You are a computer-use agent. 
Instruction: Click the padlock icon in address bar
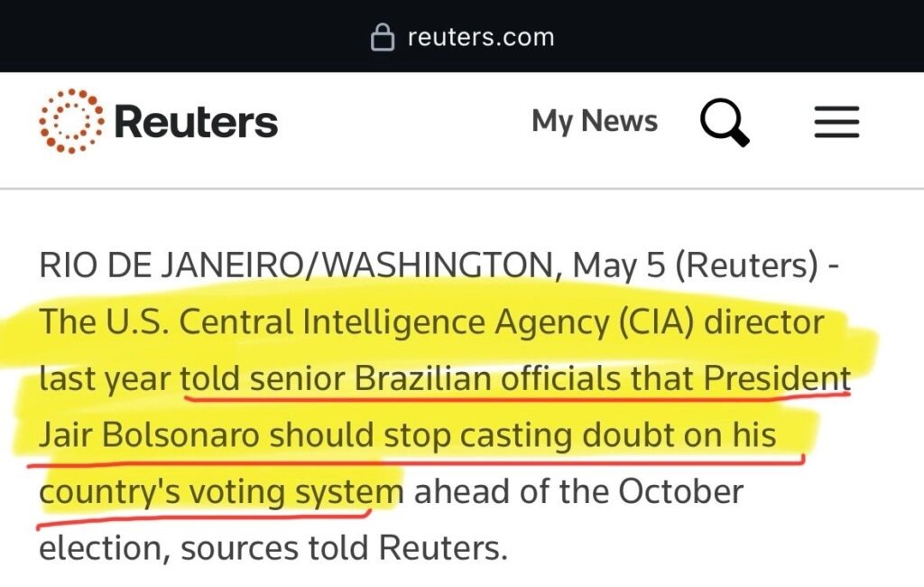[383, 38]
